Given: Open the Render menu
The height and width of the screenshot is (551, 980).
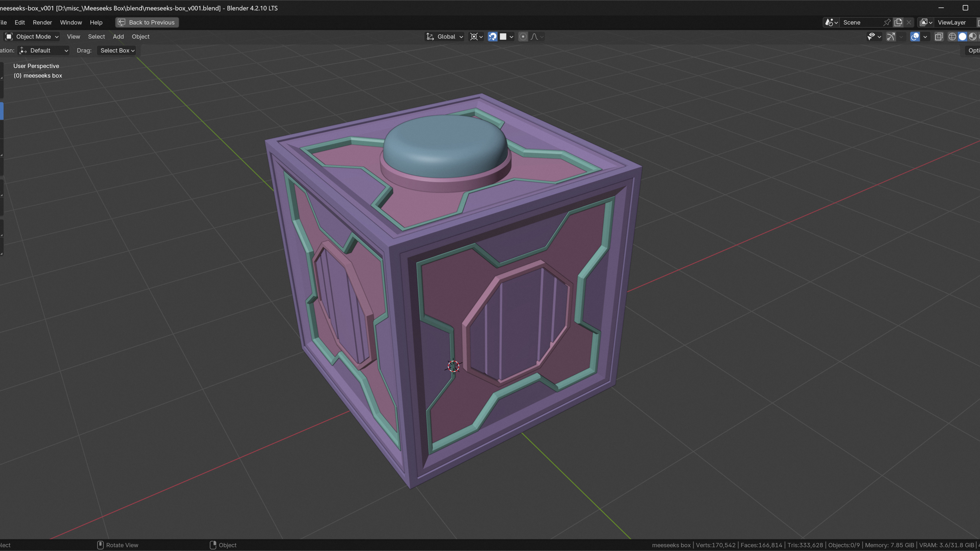Looking at the screenshot, I should pos(42,22).
